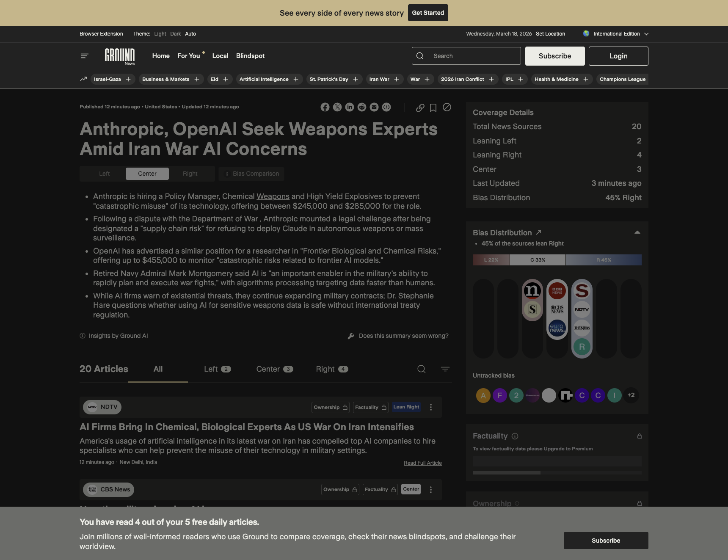Open the +2 untracked sources badge
This screenshot has width=728, height=560.
click(631, 395)
